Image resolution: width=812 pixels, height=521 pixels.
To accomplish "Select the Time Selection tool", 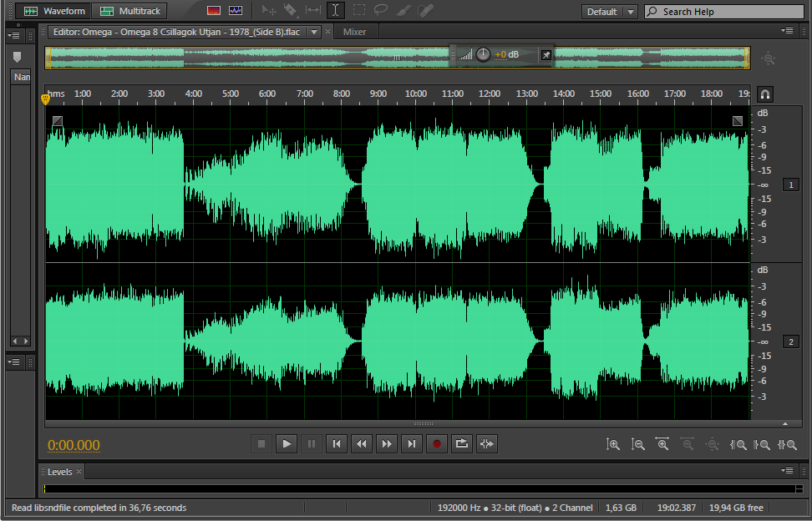I will tap(336, 10).
